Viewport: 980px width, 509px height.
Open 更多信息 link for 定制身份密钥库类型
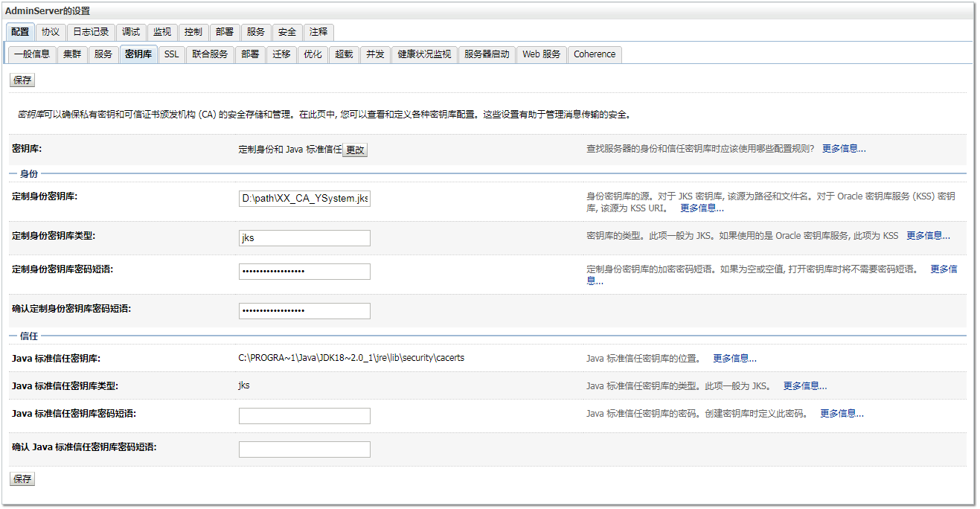point(928,234)
